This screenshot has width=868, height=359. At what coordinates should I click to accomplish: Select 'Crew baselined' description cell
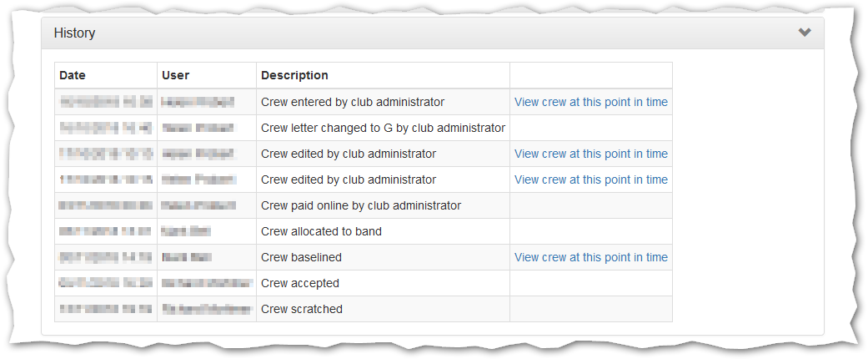(x=301, y=258)
